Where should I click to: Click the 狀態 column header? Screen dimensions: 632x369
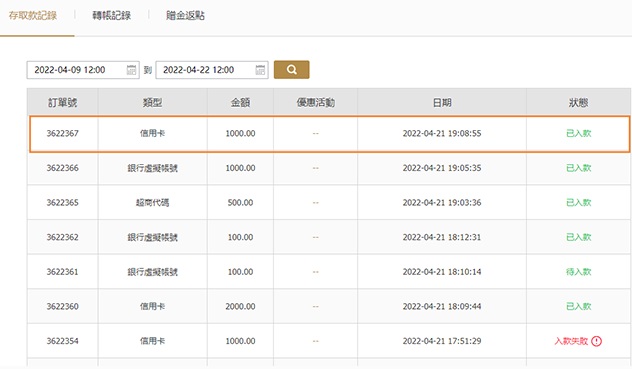(x=578, y=103)
